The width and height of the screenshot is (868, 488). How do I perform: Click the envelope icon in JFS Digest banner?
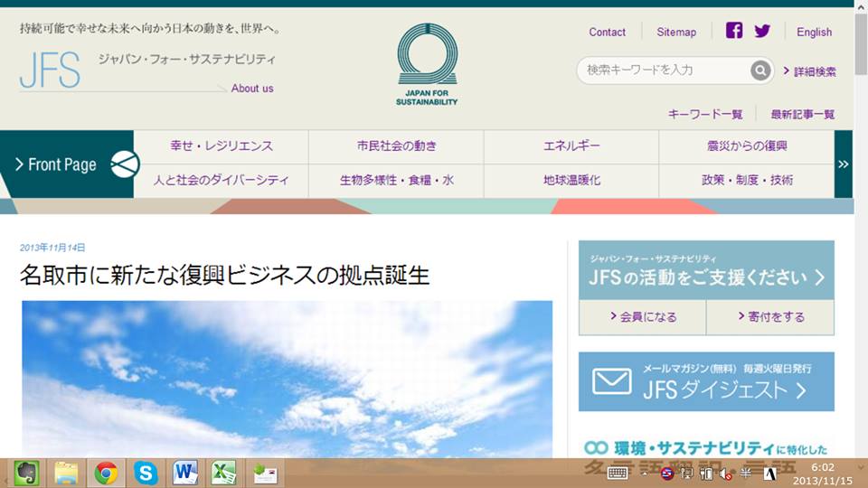coord(611,381)
